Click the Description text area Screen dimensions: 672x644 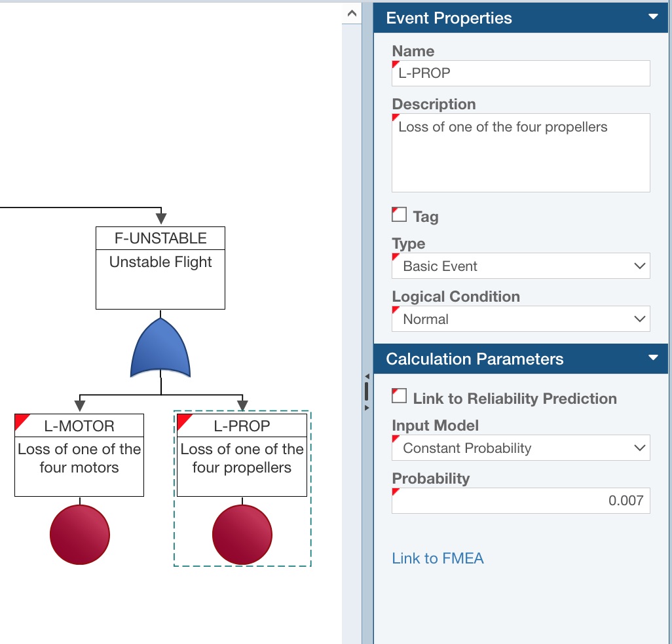click(x=521, y=152)
